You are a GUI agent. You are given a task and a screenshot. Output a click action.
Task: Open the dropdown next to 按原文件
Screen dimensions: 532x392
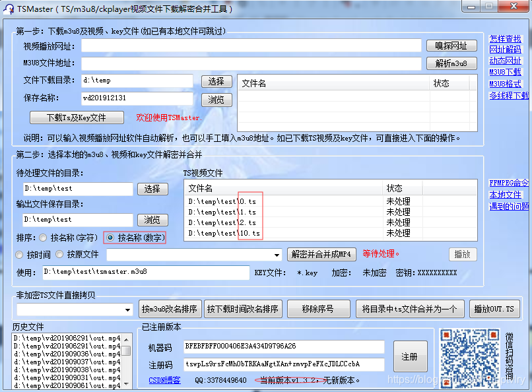(x=277, y=255)
